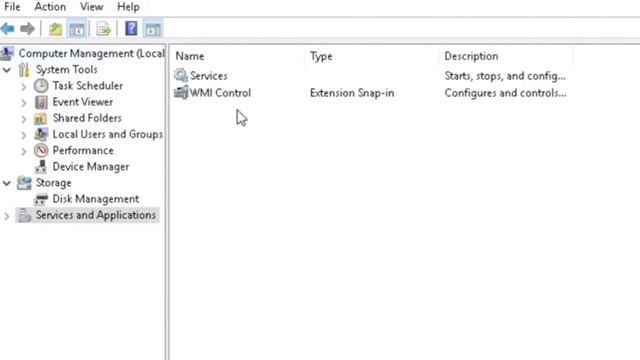Viewport: 640px width, 360px height.
Task: Select the WMI Control row name
Action: [220, 93]
